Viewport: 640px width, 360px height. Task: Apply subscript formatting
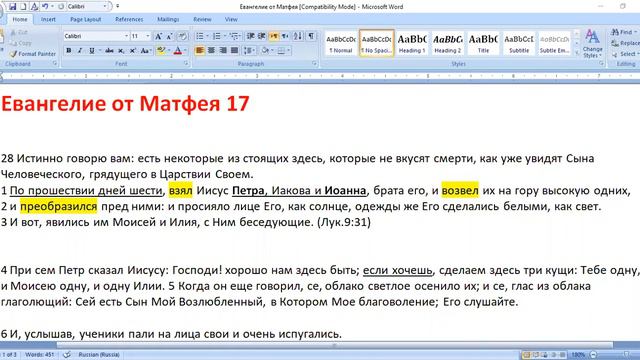click(121, 51)
